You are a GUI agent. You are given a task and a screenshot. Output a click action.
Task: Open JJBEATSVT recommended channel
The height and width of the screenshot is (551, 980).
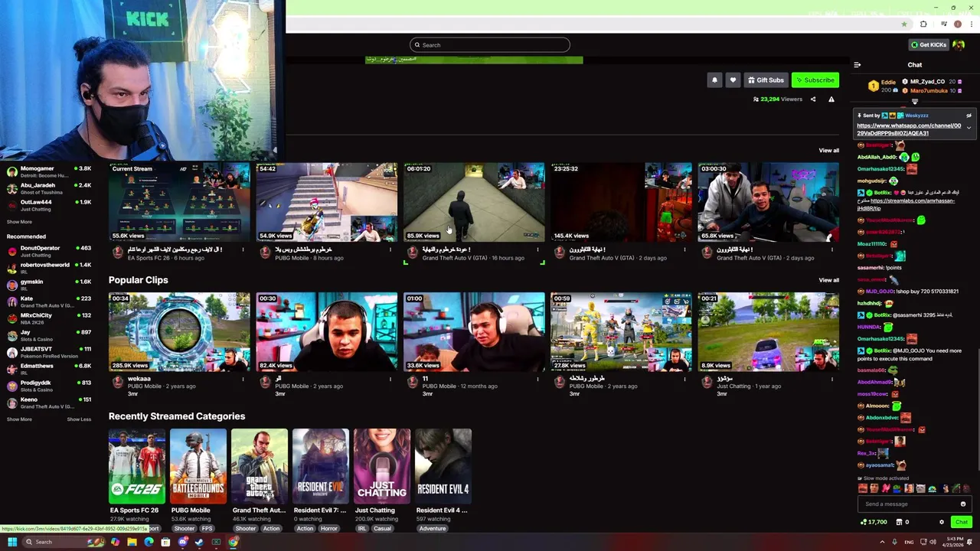(x=49, y=352)
